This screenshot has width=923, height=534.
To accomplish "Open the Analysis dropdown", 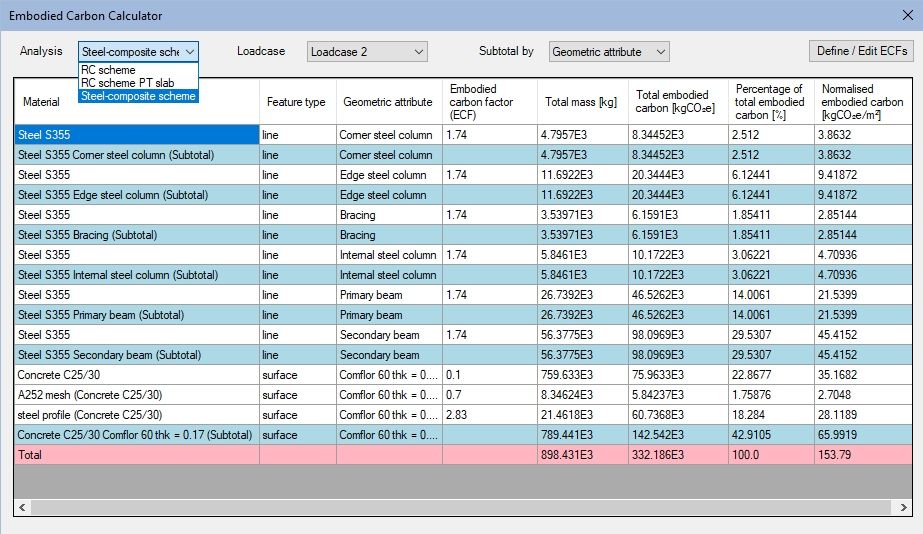I will click(x=139, y=51).
